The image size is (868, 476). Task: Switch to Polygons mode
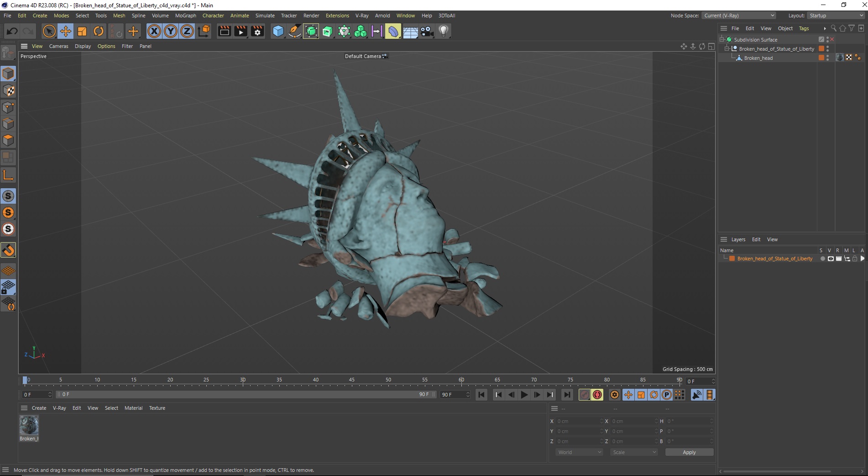[8, 140]
